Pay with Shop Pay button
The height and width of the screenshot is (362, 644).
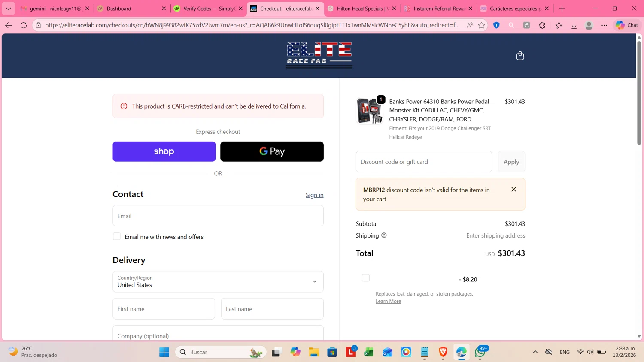pyautogui.click(x=164, y=151)
